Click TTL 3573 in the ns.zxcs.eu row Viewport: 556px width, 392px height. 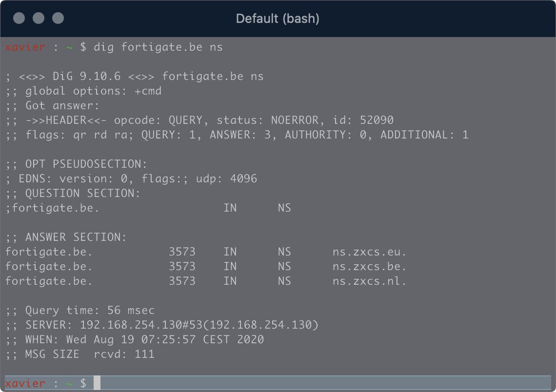click(182, 252)
